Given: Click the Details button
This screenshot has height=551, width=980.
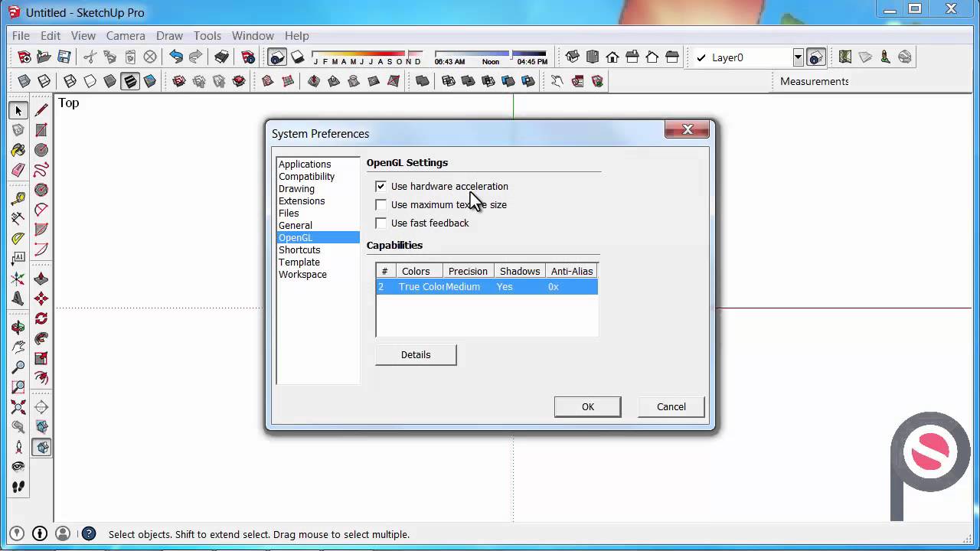Looking at the screenshot, I should point(416,354).
